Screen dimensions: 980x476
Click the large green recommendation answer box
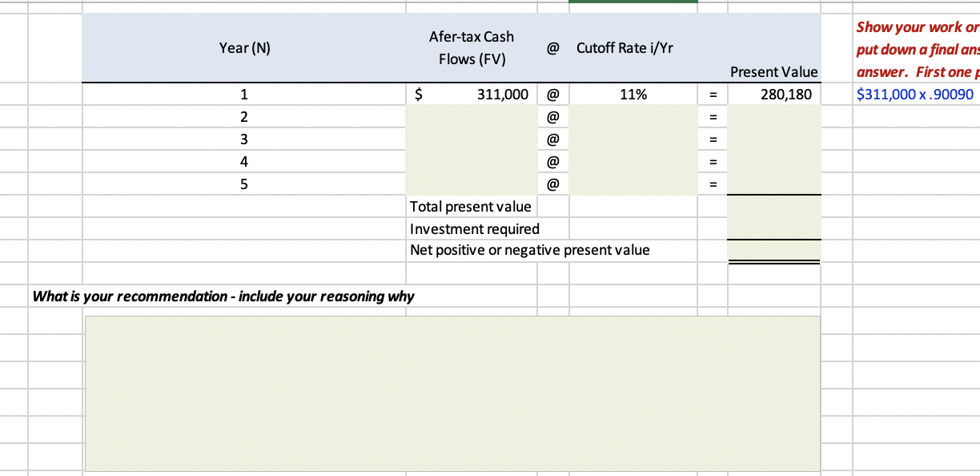tap(452, 393)
